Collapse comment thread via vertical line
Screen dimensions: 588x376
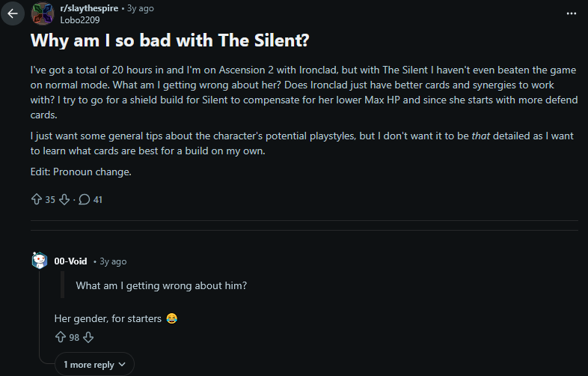coord(40,315)
